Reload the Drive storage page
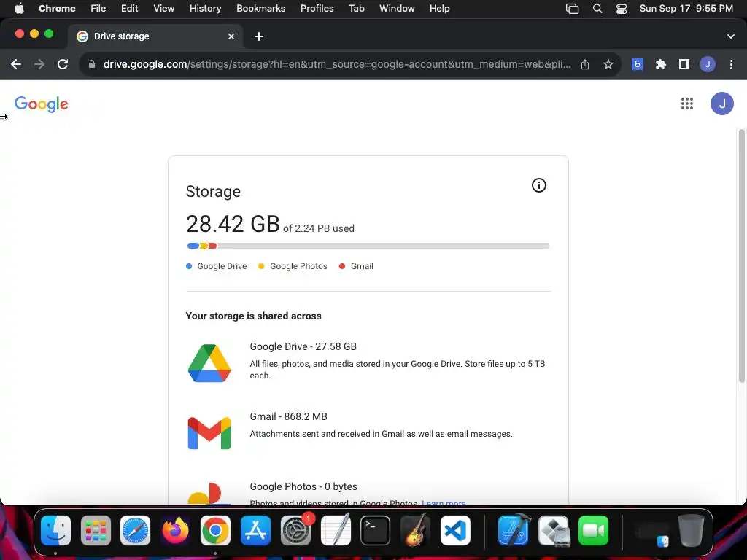This screenshot has width=747, height=560. (63, 64)
